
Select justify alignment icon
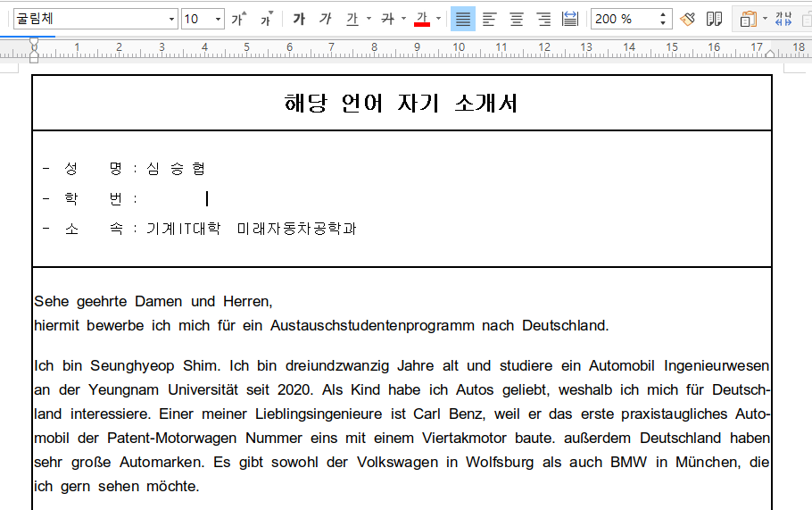[x=463, y=19]
